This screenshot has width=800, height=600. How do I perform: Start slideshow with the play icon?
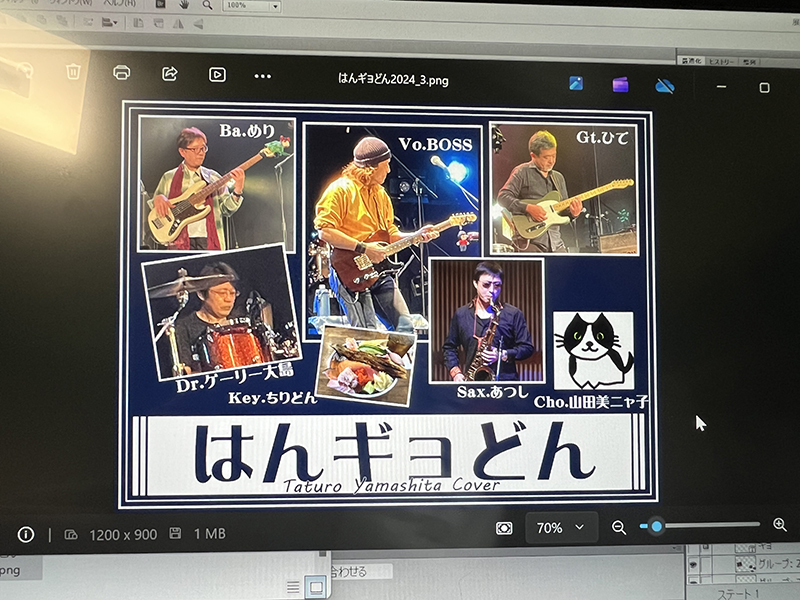pos(217,75)
